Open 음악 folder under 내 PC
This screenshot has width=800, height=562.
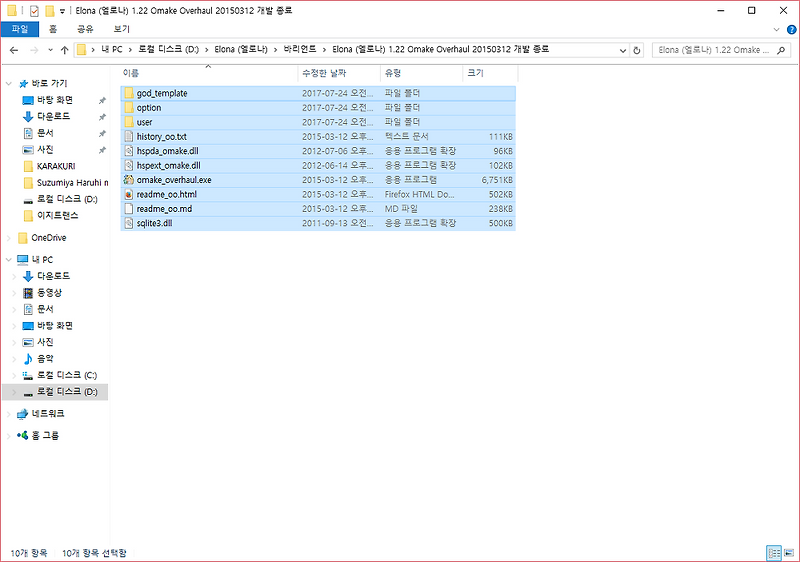tap(45, 359)
